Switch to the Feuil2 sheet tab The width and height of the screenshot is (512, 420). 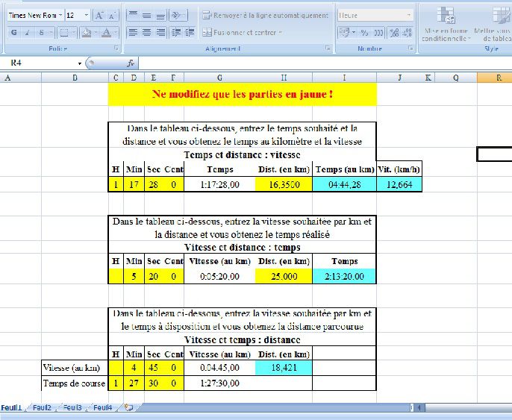click(42, 408)
